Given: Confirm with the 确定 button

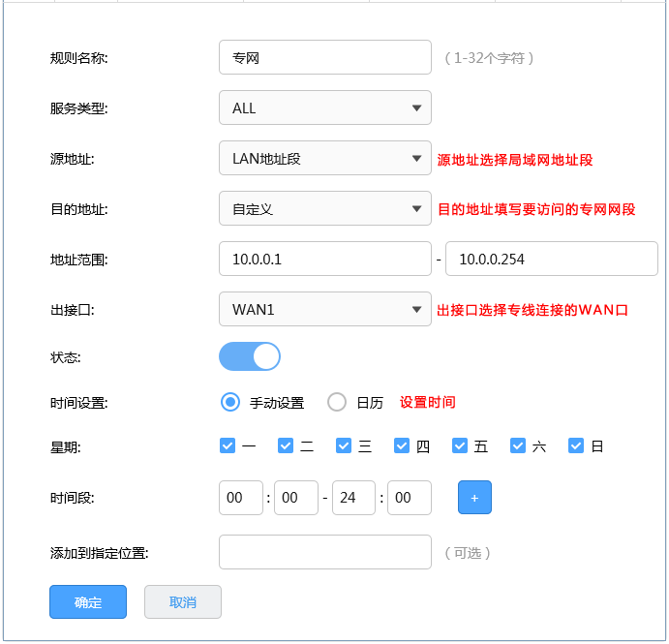Looking at the screenshot, I should (88, 601).
